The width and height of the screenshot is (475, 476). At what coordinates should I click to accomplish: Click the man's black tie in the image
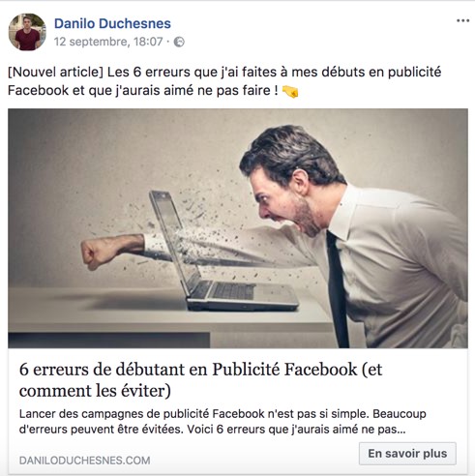pyautogui.click(x=337, y=289)
